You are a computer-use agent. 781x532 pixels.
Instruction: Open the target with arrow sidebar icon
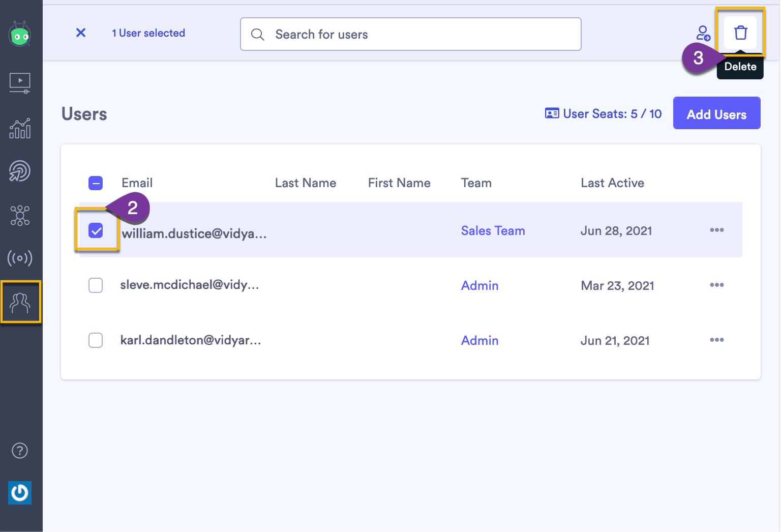pos(20,171)
